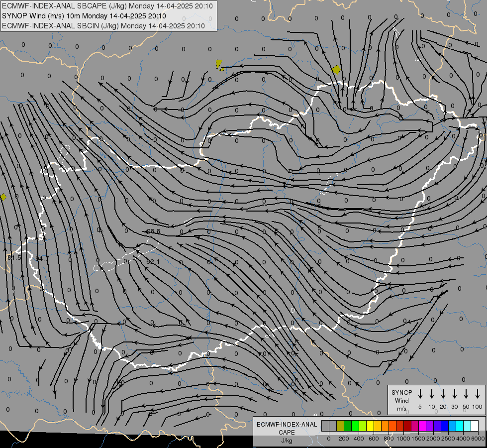Image resolution: width=487 pixels, height=448 pixels.
Task: Click the solid yellow CAPE polygon near top right
Action: click(x=336, y=70)
